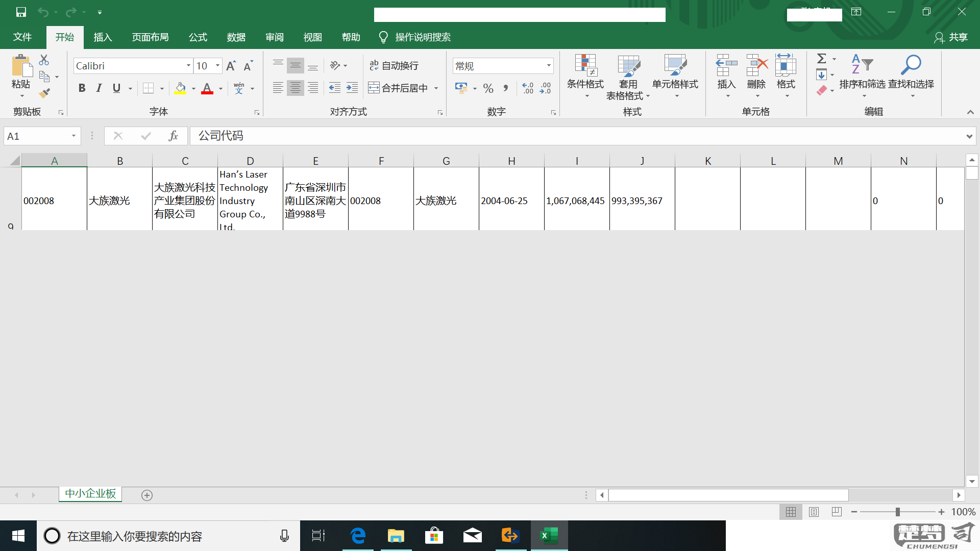
Task: Click the Save icon in quick access toolbar
Action: (21, 12)
